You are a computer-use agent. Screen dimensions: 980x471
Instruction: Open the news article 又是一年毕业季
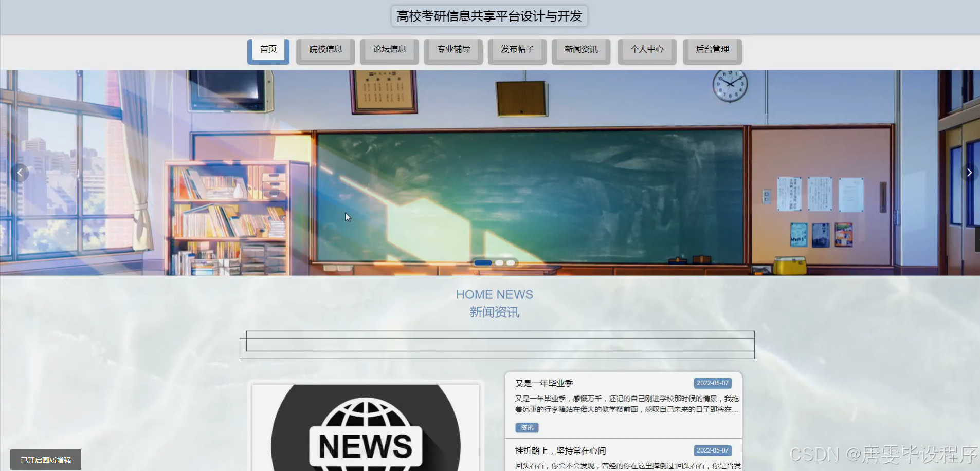[544, 383]
